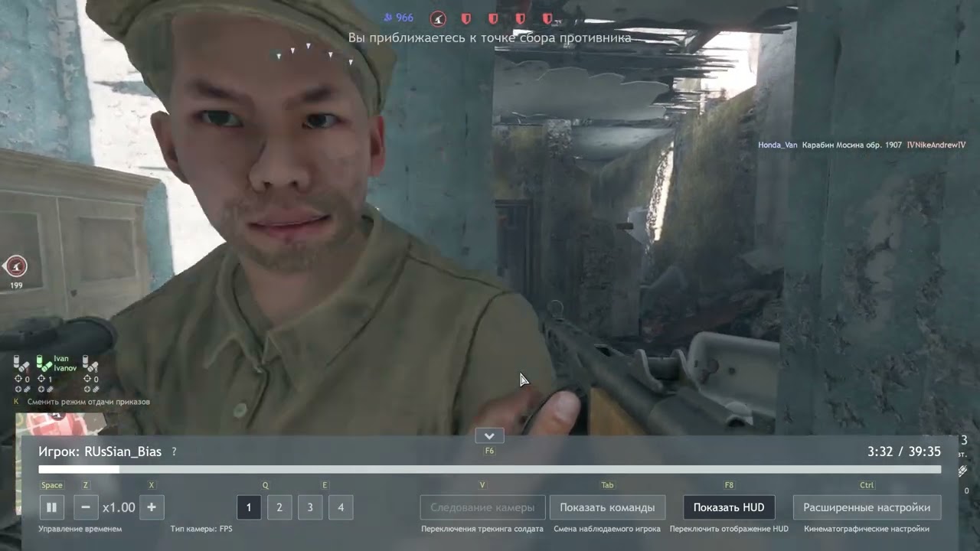Click Переключить отображение HUD caption
The width and height of the screenshot is (980, 551).
729,529
